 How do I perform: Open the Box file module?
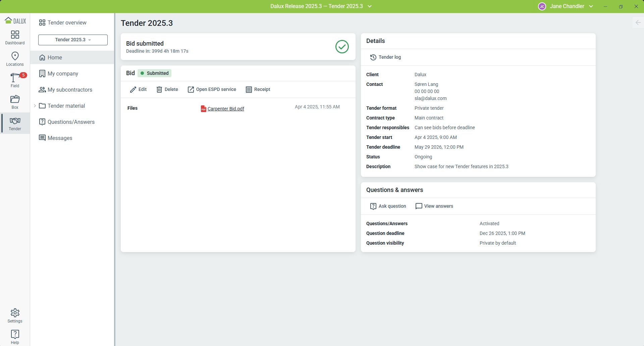pyautogui.click(x=15, y=102)
